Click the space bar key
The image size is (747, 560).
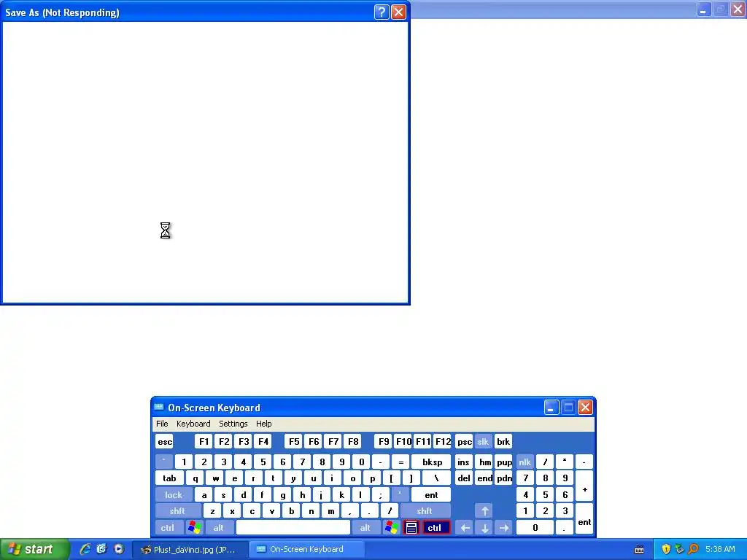(x=293, y=528)
